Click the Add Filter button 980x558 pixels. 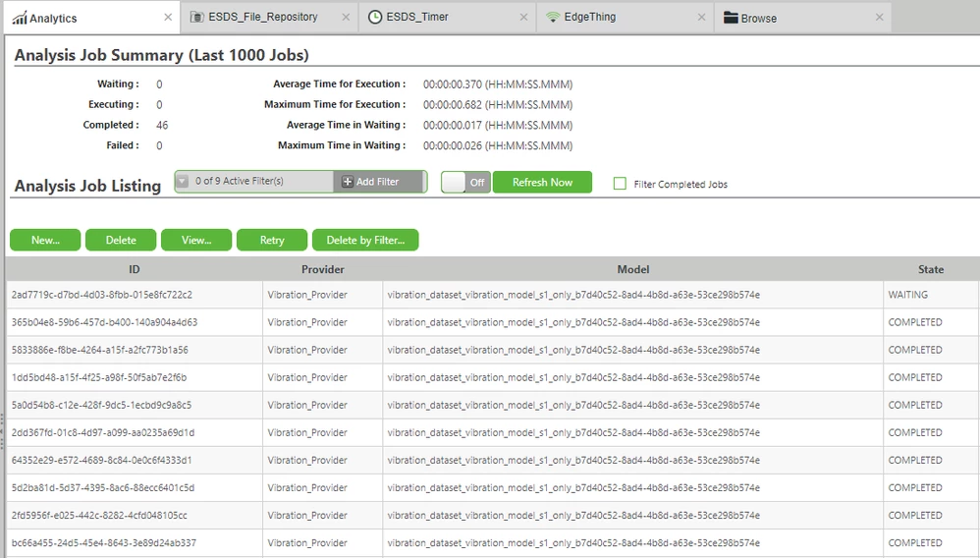pos(379,182)
